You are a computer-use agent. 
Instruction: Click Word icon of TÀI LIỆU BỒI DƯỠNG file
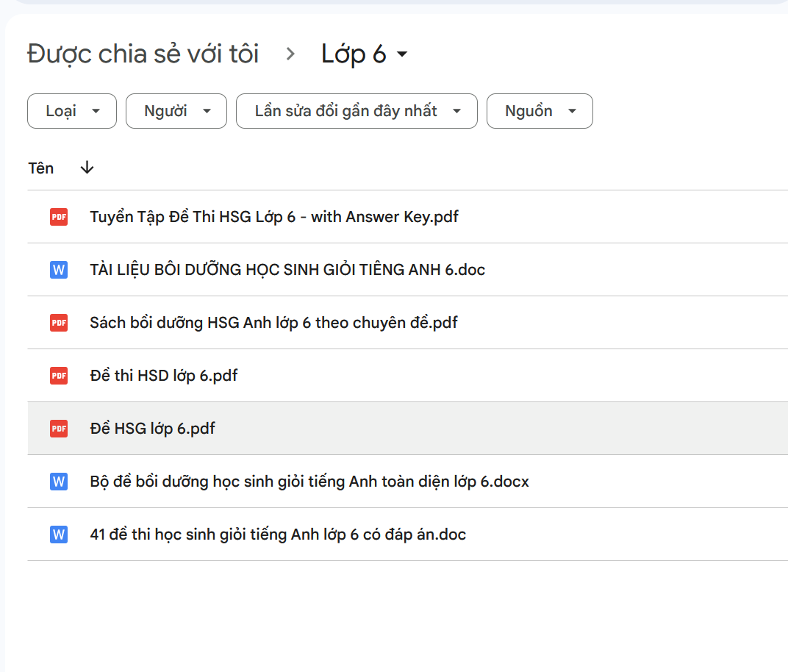(x=59, y=270)
